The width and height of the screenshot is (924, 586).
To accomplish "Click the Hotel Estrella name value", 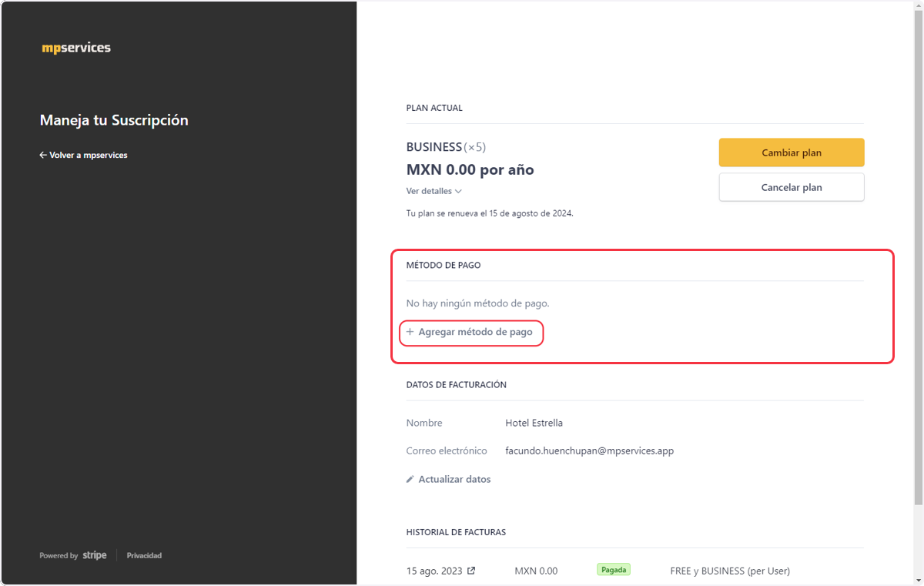I will point(534,423).
